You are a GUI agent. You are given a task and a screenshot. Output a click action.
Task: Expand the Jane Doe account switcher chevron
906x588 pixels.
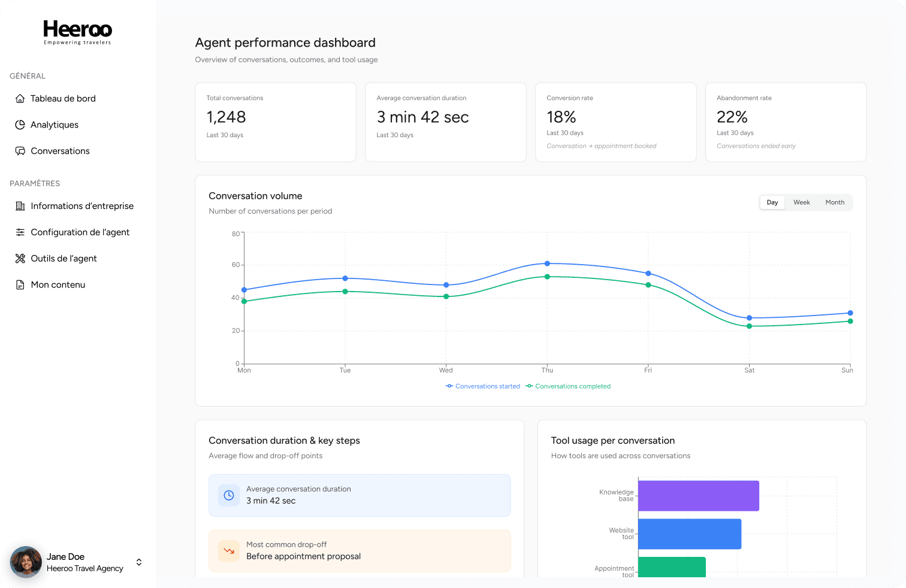pos(139,562)
